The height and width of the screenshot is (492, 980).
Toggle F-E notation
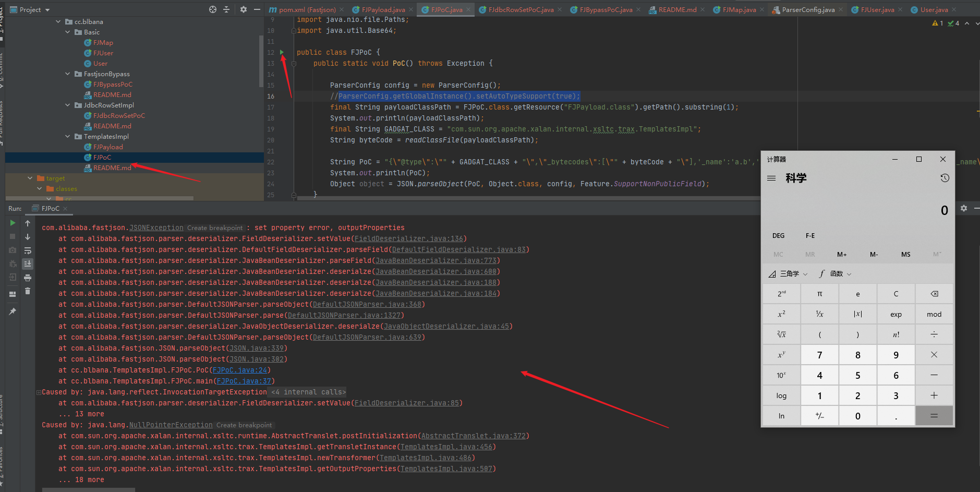coord(810,235)
